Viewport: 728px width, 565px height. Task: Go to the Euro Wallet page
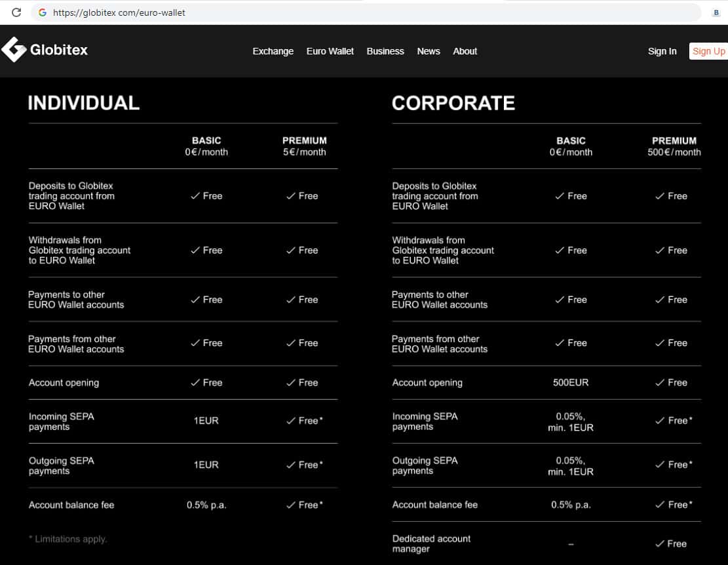[x=330, y=51]
